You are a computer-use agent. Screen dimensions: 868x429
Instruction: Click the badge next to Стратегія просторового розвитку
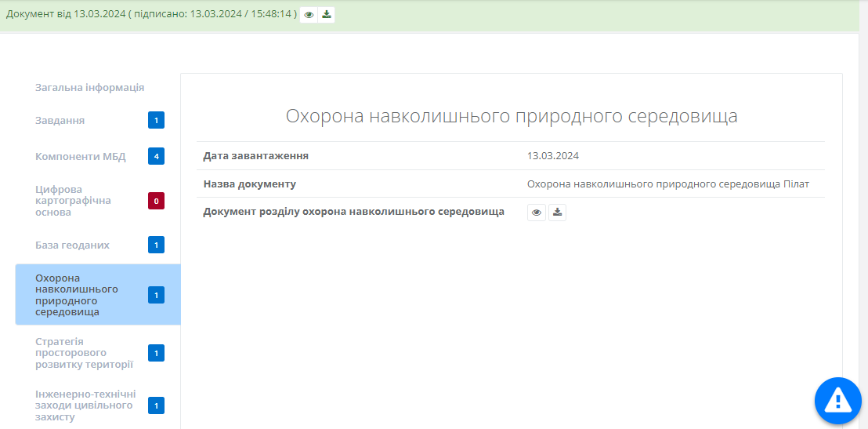[x=157, y=354]
